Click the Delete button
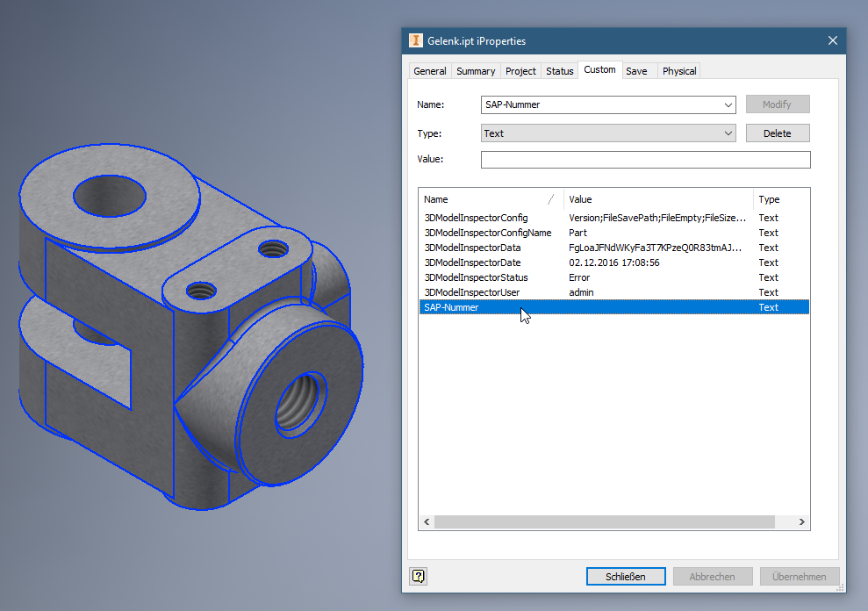This screenshot has height=611, width=868. pyautogui.click(x=778, y=133)
